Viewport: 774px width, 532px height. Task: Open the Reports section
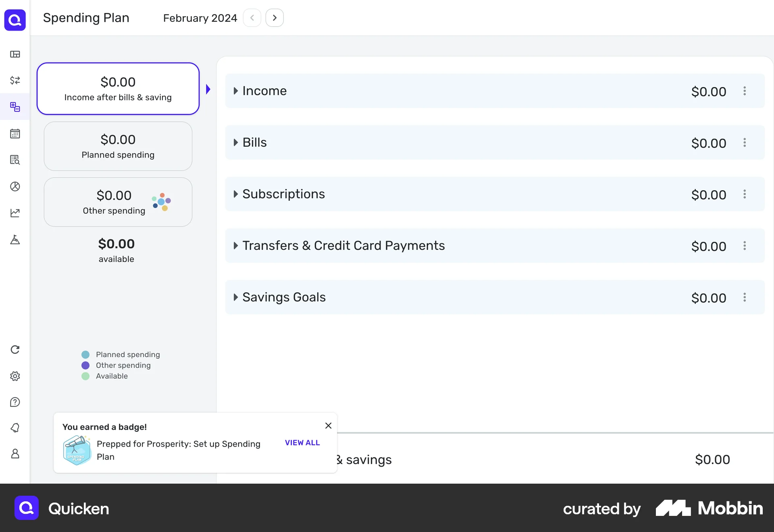tap(15, 160)
